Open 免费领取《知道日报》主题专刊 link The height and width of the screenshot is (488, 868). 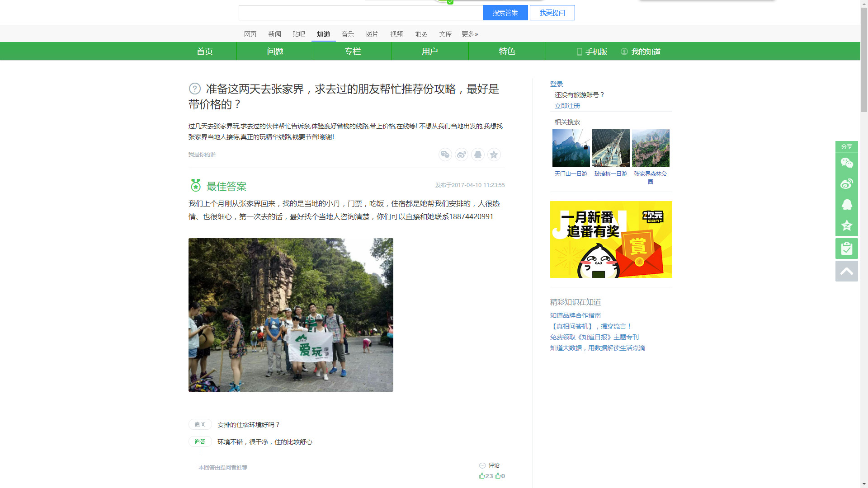pyautogui.click(x=594, y=337)
